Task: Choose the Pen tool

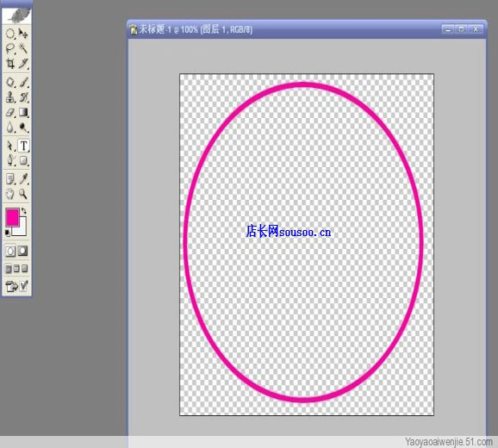Action: (10, 160)
